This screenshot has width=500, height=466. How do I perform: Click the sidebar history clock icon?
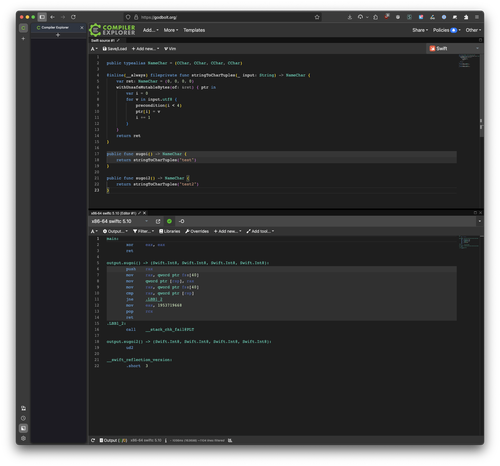coord(23,418)
